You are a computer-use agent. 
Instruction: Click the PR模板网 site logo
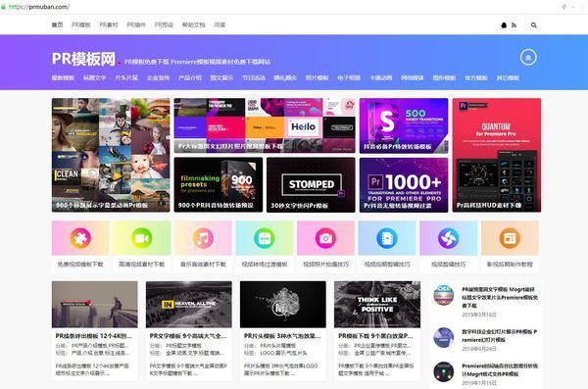pos(83,59)
